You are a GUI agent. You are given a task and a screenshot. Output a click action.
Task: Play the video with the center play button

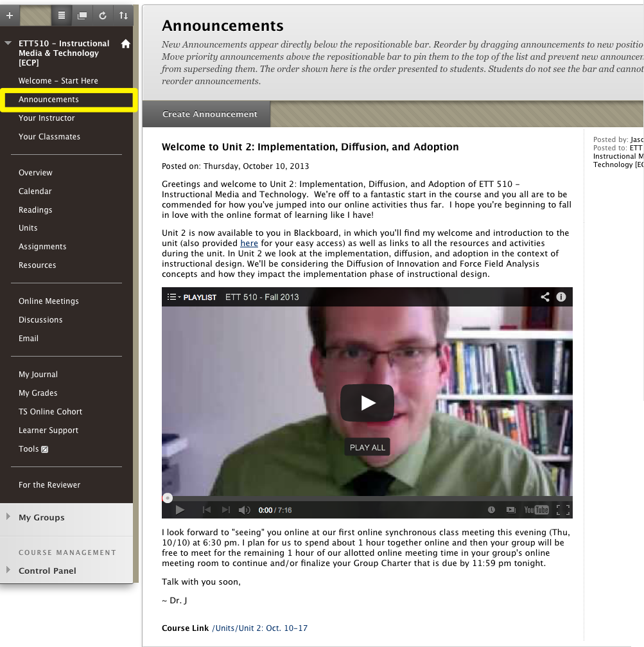[367, 403]
